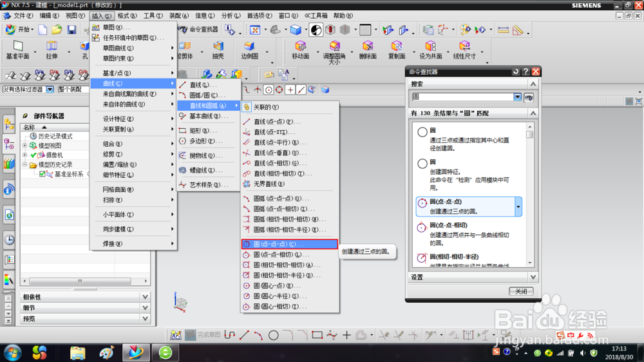Toggle the 摄像机 checkmark in navigator
The image size is (644, 362).
click(33, 155)
